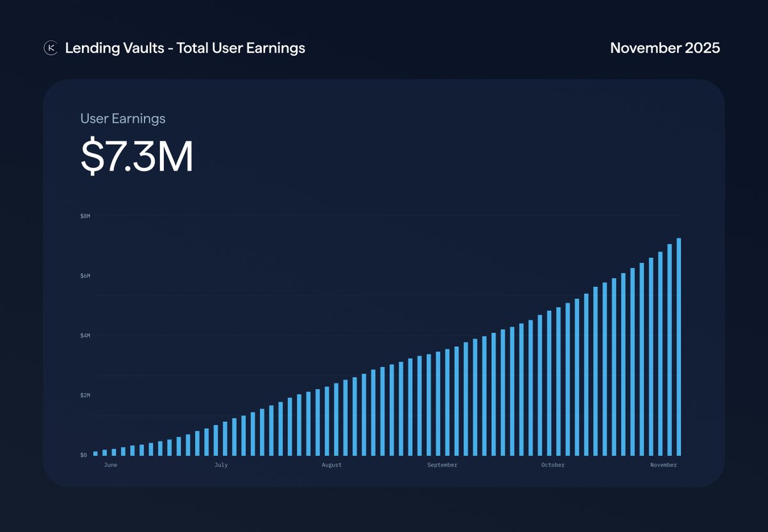Click the Lending Vaults title text

[x=184, y=47]
